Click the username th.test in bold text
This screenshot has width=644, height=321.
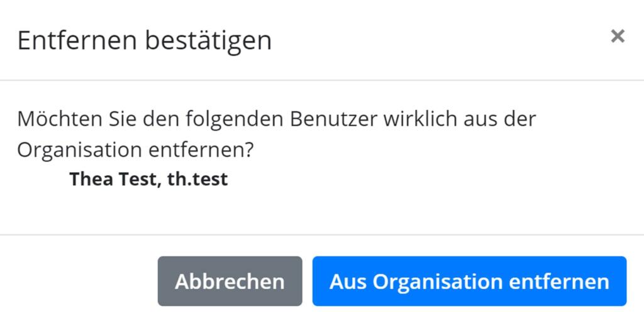pos(197,179)
